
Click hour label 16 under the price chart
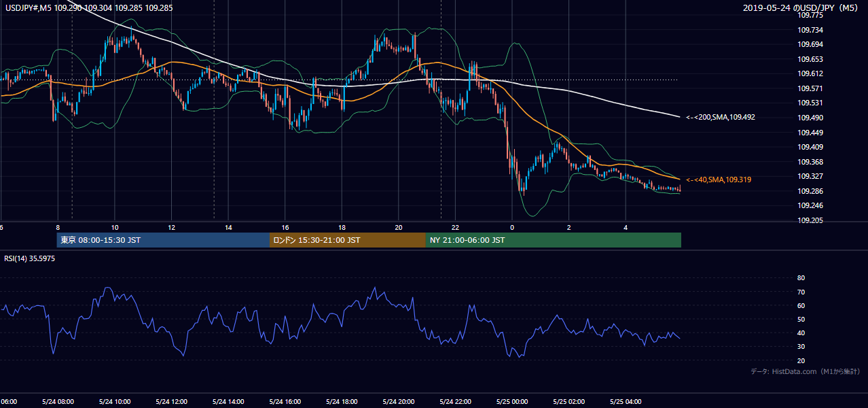coord(285,227)
